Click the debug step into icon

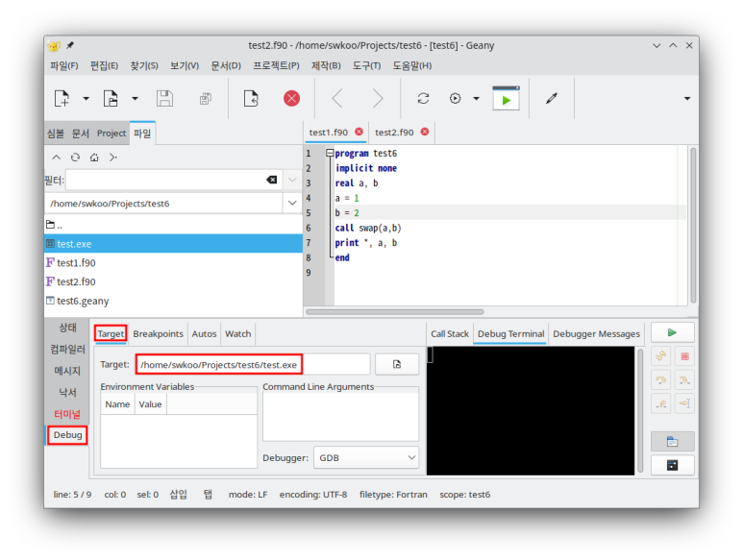[x=684, y=379]
